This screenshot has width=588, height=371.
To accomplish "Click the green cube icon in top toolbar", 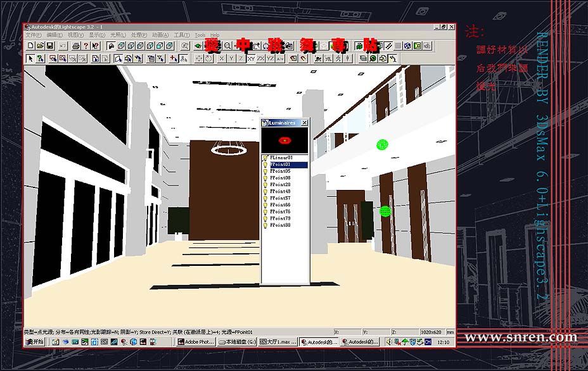I will tap(359, 46).
